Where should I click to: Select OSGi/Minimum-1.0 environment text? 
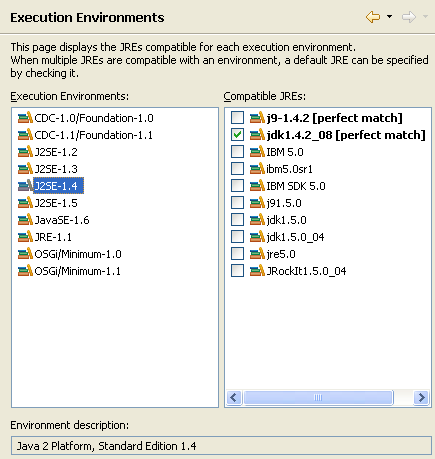[78, 254]
